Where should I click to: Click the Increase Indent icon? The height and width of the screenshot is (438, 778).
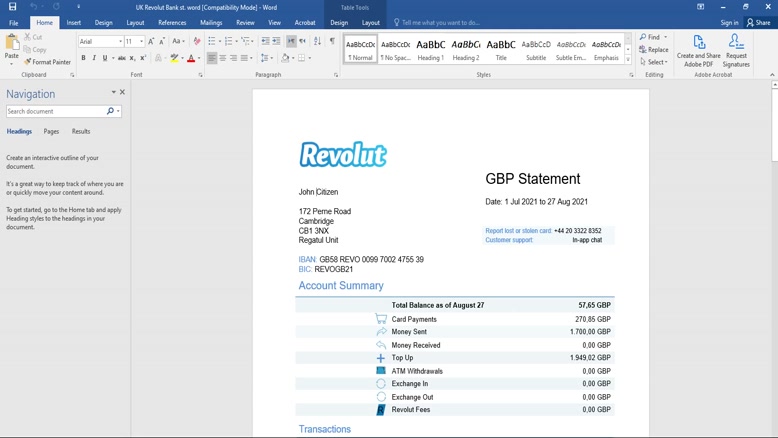276,41
